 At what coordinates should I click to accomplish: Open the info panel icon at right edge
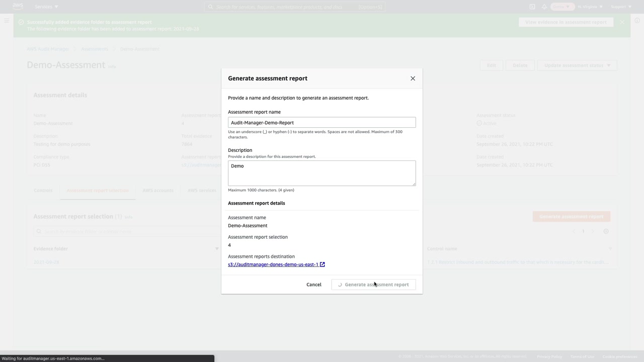(x=637, y=21)
